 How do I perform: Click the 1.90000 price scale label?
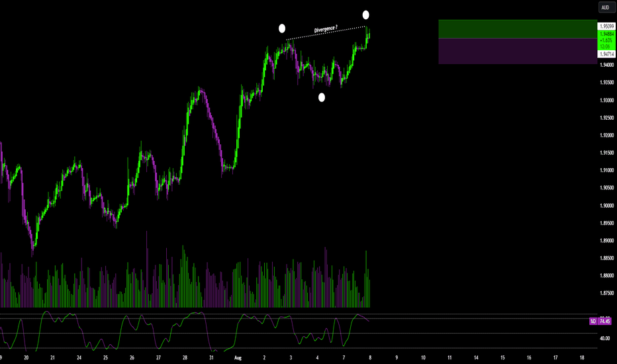[x=607, y=205]
